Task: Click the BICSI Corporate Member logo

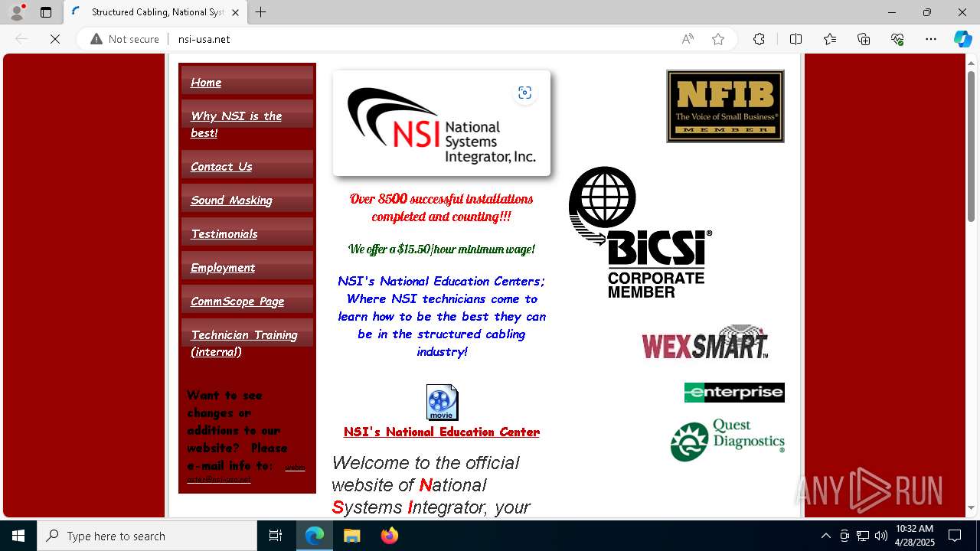Action: 641,233
